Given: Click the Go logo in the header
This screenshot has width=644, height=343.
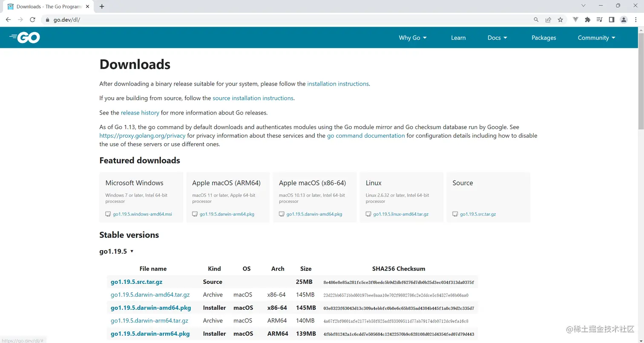Looking at the screenshot, I should click(x=25, y=37).
